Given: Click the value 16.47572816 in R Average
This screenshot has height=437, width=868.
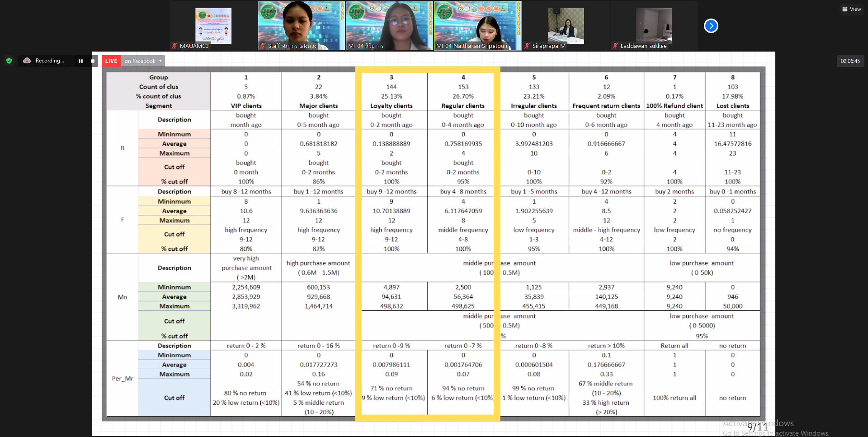Looking at the screenshot, I should (733, 144).
